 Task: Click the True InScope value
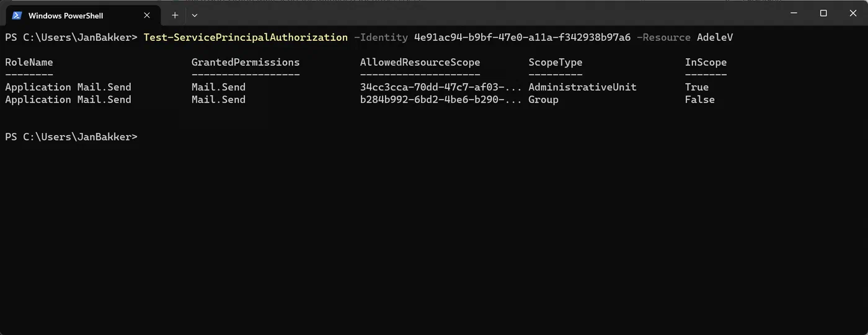coord(696,87)
